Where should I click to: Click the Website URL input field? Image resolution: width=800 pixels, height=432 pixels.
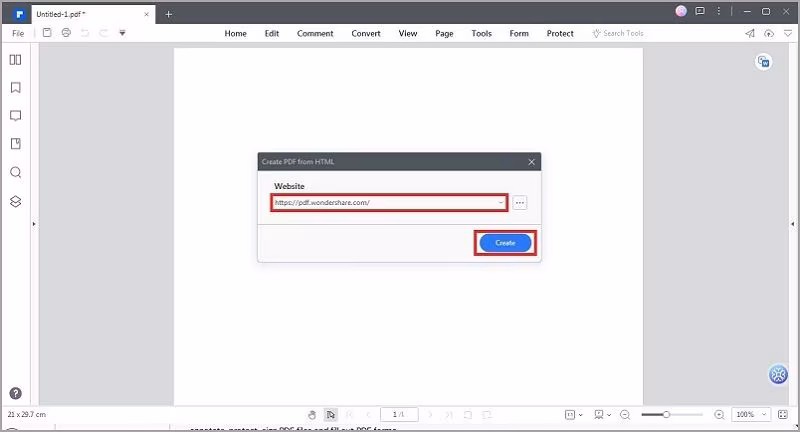pos(389,202)
